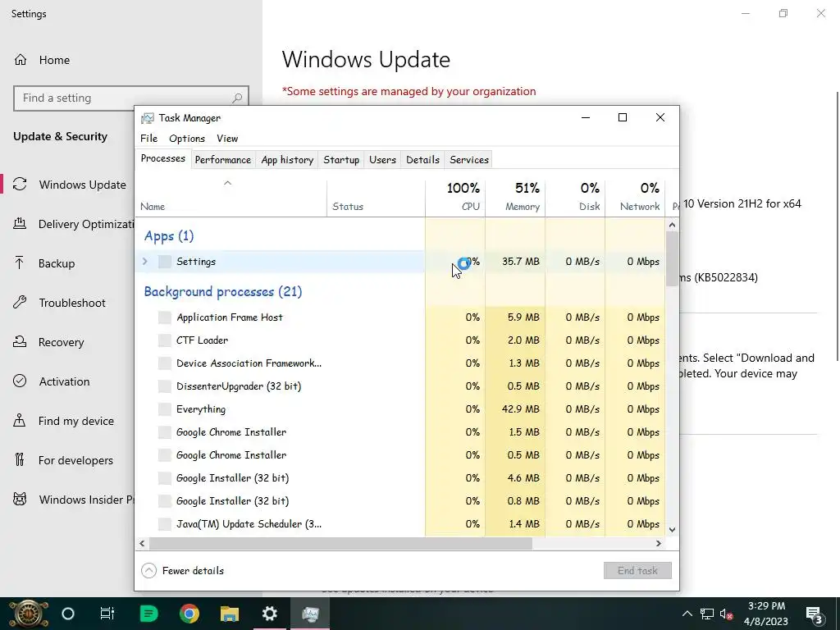Click the Apps (1) group header
The image size is (840, 630).
coord(169,235)
